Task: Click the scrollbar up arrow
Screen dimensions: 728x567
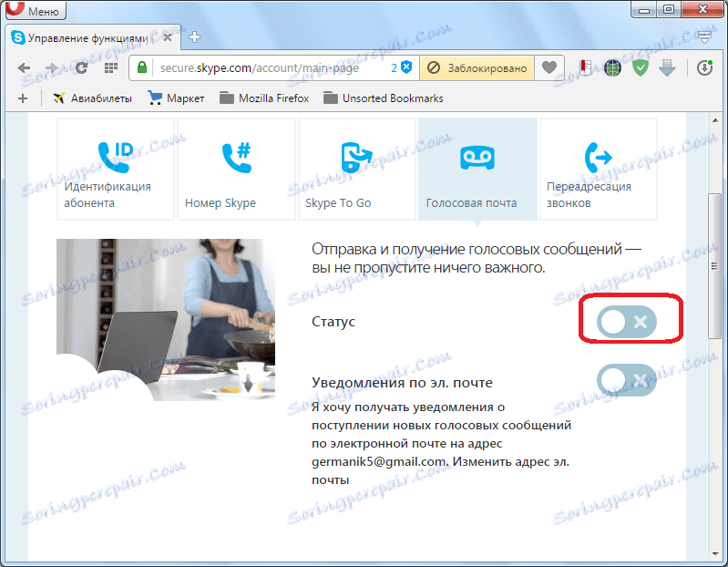Action: click(x=715, y=120)
